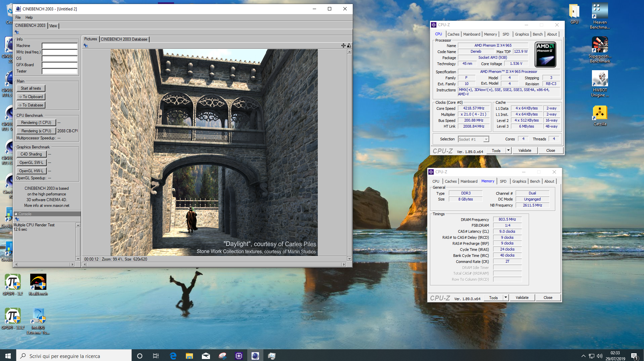
Task: Open Task View on taskbar
Action: [156, 356]
